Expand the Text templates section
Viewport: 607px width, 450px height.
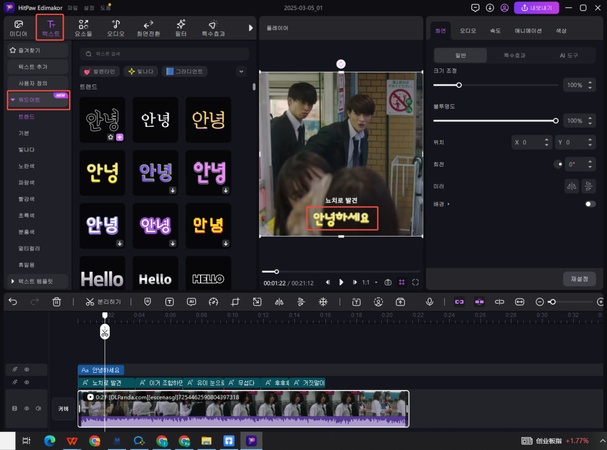point(13,281)
